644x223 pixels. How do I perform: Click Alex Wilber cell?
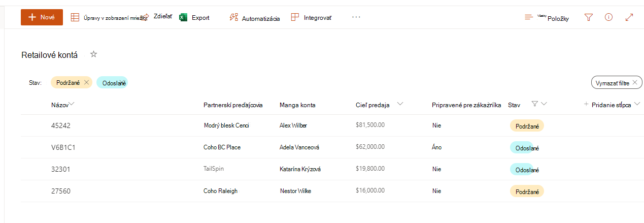tap(293, 125)
